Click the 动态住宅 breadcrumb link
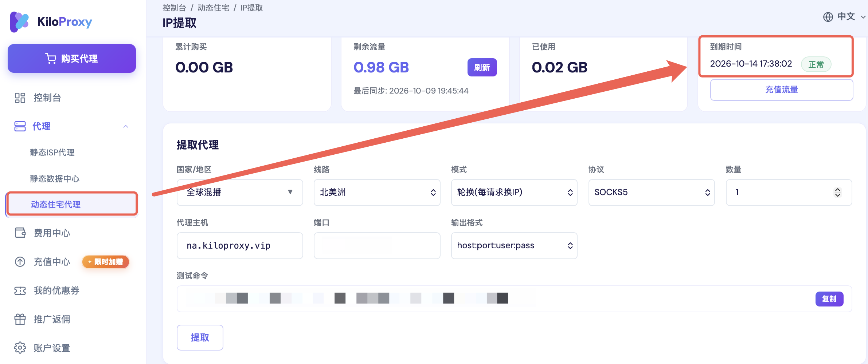868x364 pixels. coord(214,8)
